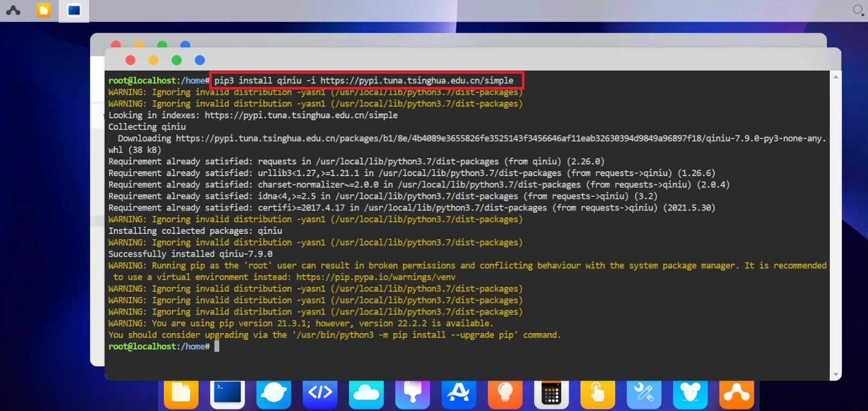Click the bottom root@localhost:/home# prompt

[x=159, y=346]
